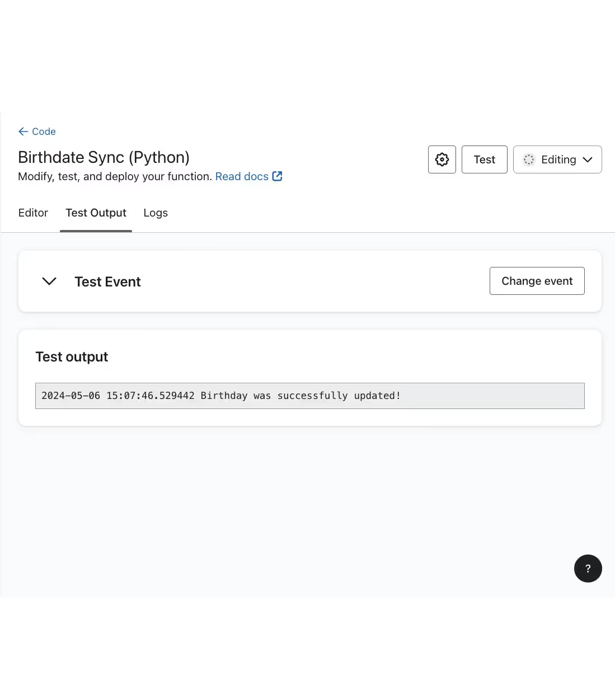Switch to the Editor tab
The width and height of the screenshot is (615, 700).
[x=33, y=213]
